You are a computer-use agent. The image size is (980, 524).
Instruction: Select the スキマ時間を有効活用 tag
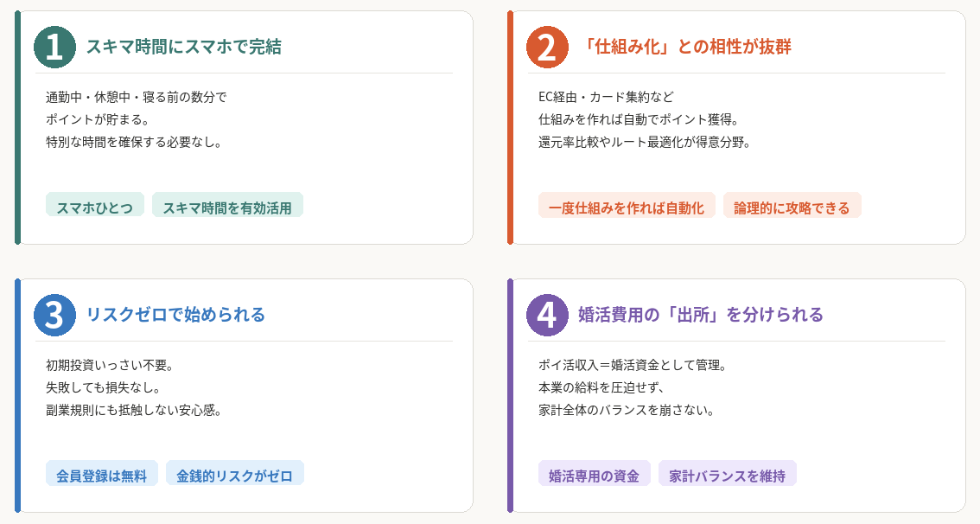coord(227,207)
